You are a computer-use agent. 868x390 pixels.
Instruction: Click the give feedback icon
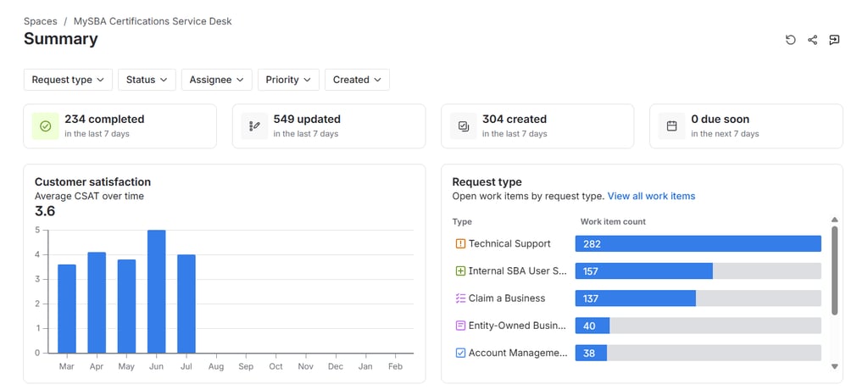pyautogui.click(x=834, y=40)
